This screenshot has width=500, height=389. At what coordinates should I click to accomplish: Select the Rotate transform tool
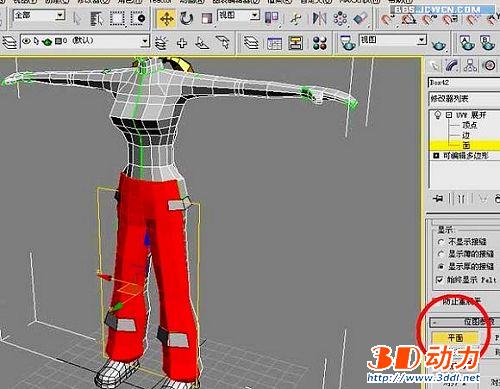(187, 18)
